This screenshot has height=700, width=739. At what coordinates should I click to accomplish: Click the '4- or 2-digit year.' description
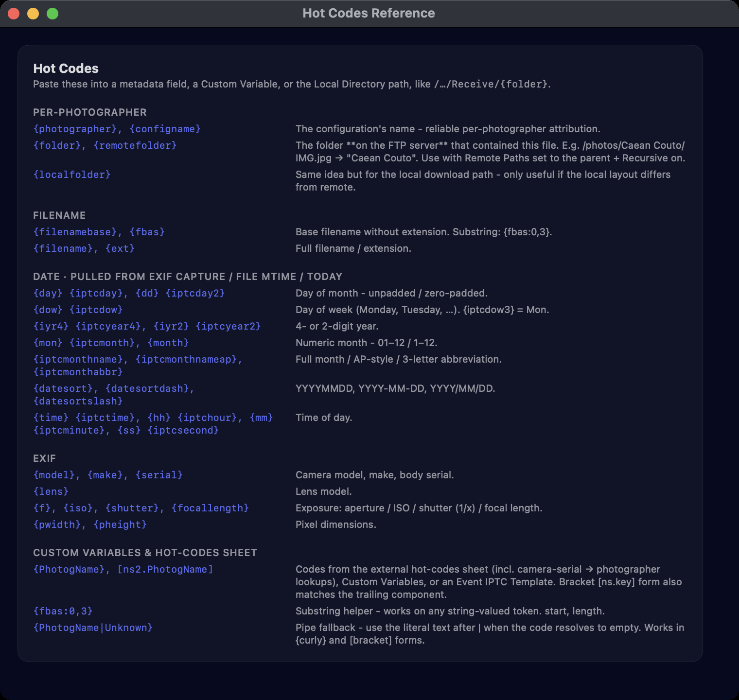337,326
